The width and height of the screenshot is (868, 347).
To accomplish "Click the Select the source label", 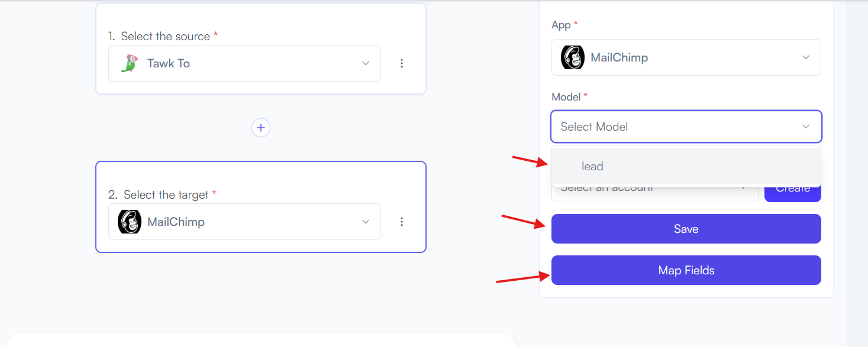I will pos(166,36).
